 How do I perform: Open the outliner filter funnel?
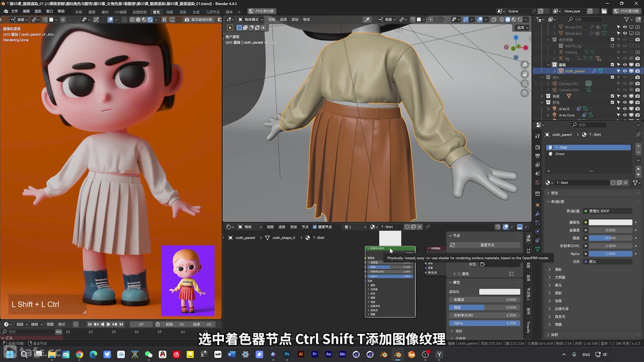click(627, 19)
